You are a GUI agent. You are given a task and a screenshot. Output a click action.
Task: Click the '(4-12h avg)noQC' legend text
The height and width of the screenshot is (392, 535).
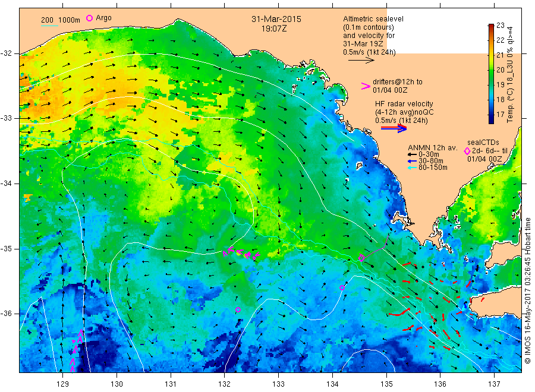point(405,112)
